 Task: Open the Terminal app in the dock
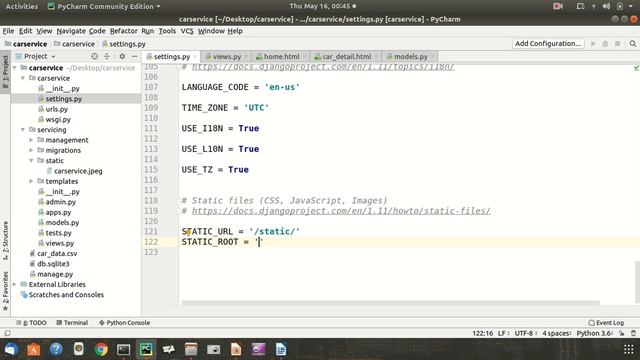tap(123, 349)
